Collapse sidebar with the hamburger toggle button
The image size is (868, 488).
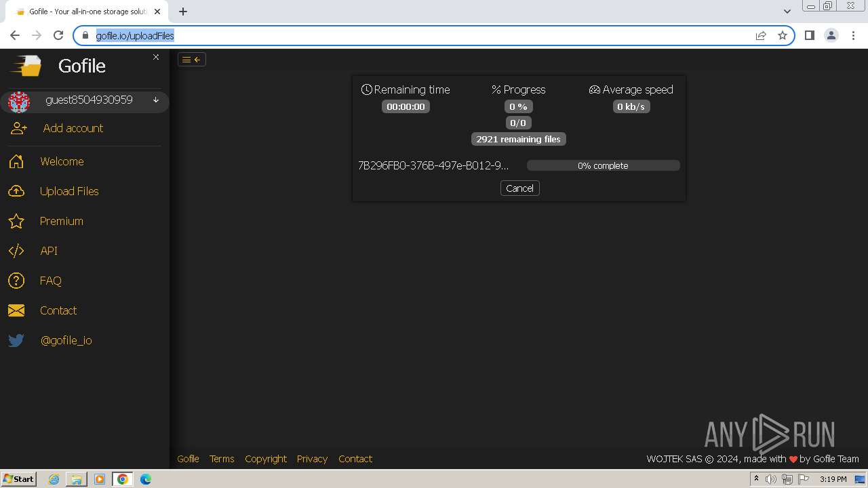[192, 60]
